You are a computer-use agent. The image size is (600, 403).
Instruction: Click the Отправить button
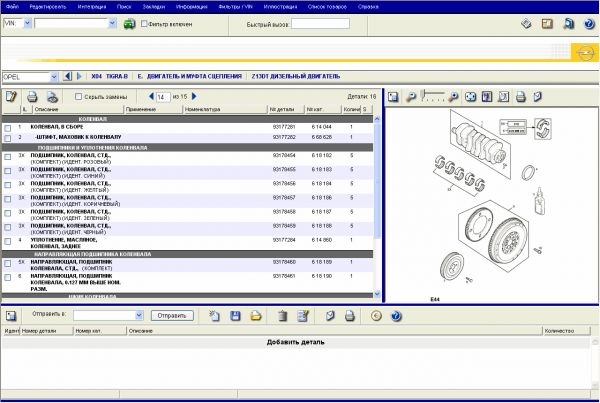(x=172, y=315)
